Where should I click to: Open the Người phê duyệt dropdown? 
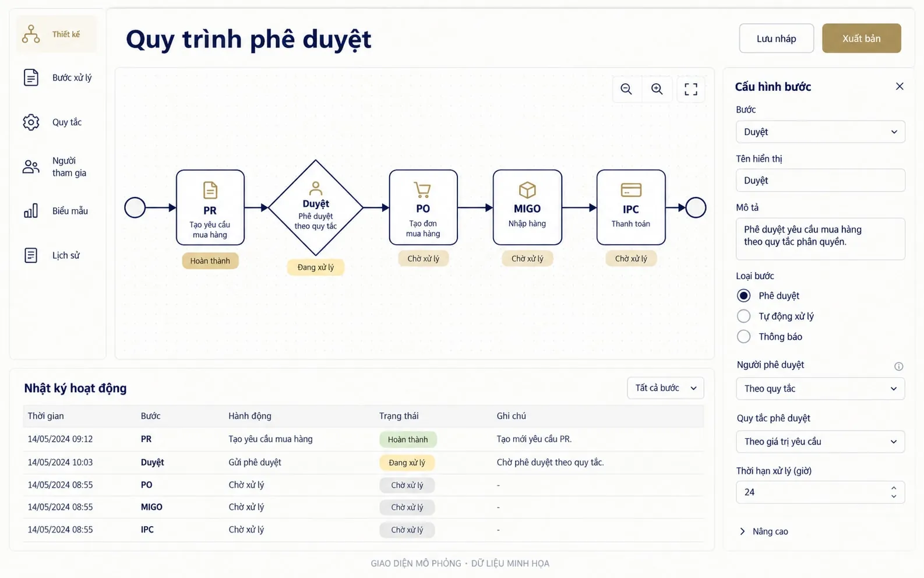pyautogui.click(x=820, y=389)
